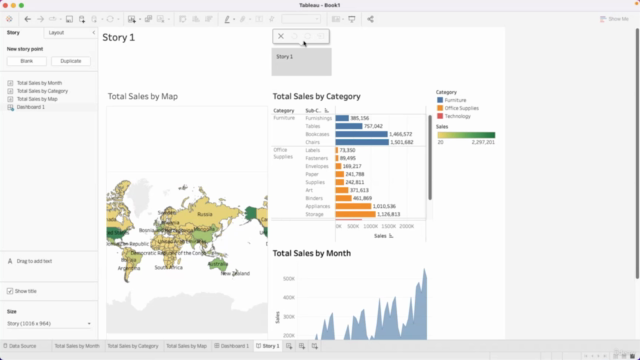Screen dimensions: 640x360
Task: Click the Story 1 title heading
Action: (x=118, y=38)
